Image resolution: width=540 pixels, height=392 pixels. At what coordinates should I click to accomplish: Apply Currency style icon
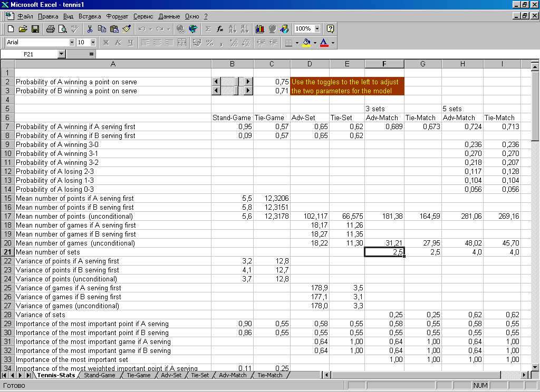(197, 43)
